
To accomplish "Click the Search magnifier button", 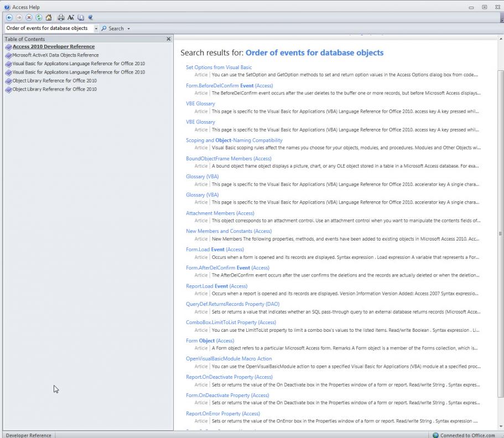I will point(112,28).
